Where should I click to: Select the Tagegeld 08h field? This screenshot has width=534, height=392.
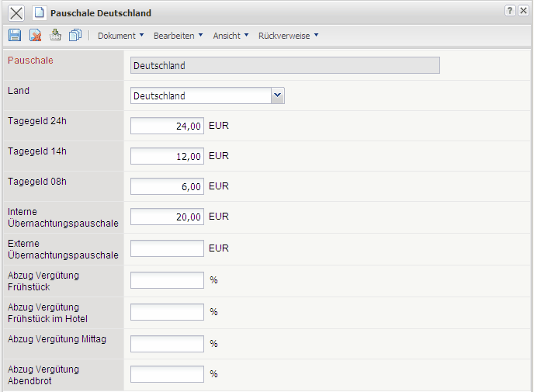[x=167, y=186]
